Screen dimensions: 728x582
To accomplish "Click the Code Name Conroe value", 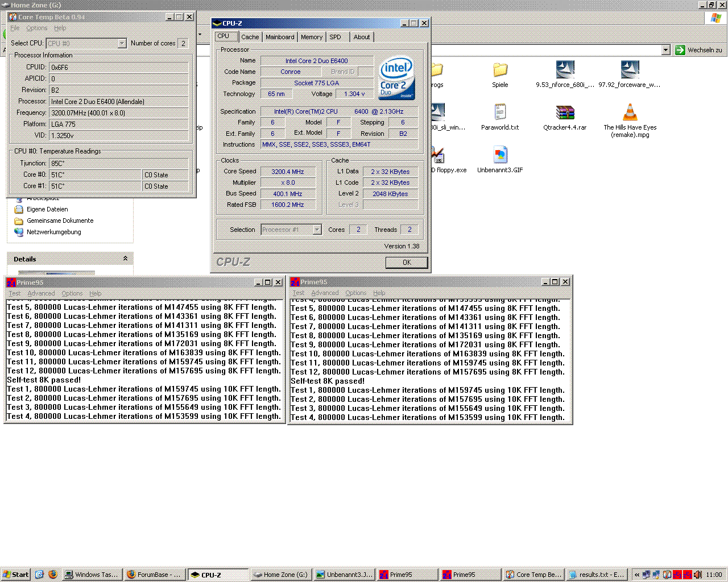I will click(291, 72).
